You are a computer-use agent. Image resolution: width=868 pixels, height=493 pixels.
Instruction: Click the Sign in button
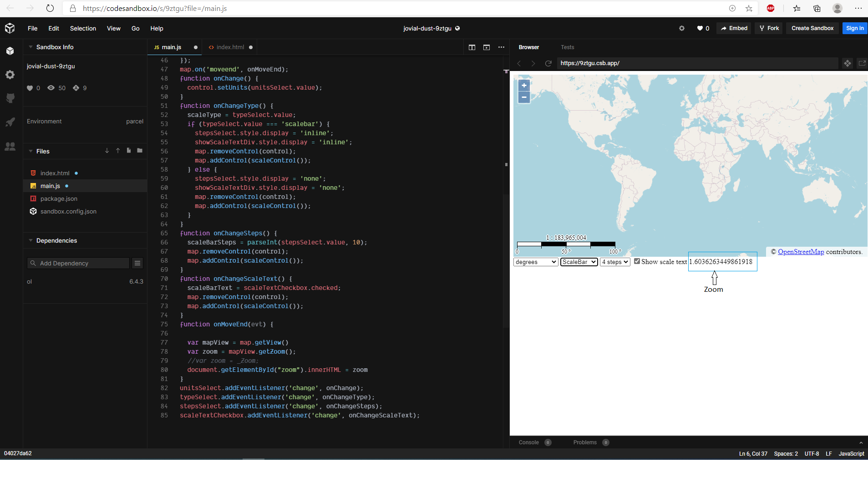tap(855, 28)
